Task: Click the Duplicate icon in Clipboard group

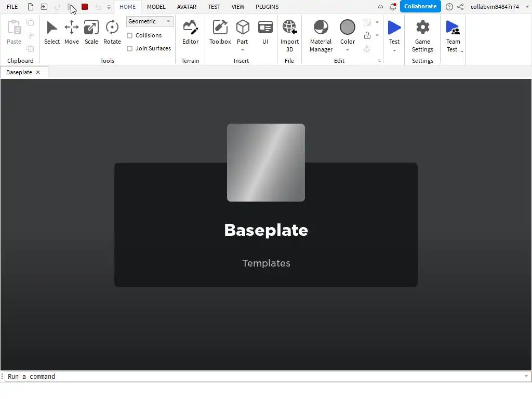Action: 30,48
